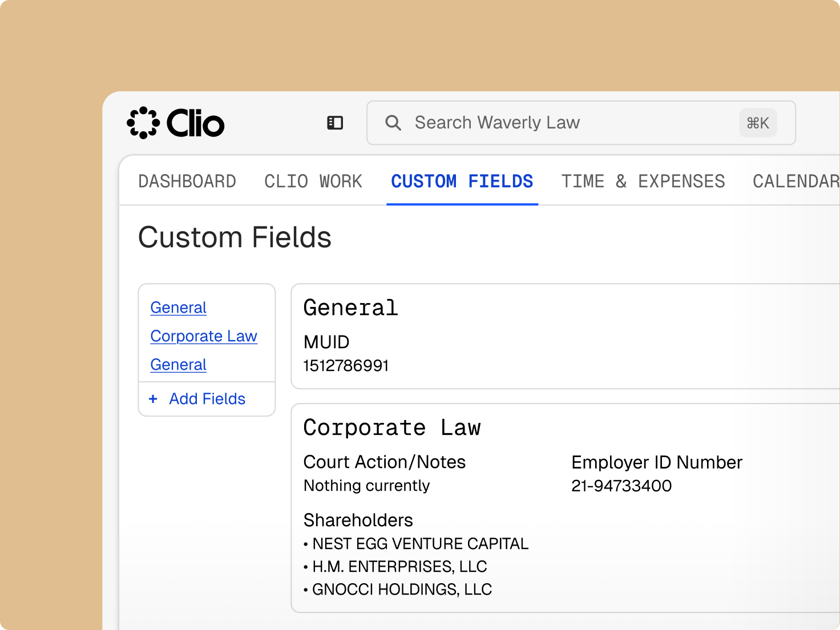Click the MUID value 1512786991
The width and height of the screenshot is (840, 630).
pyautogui.click(x=346, y=365)
